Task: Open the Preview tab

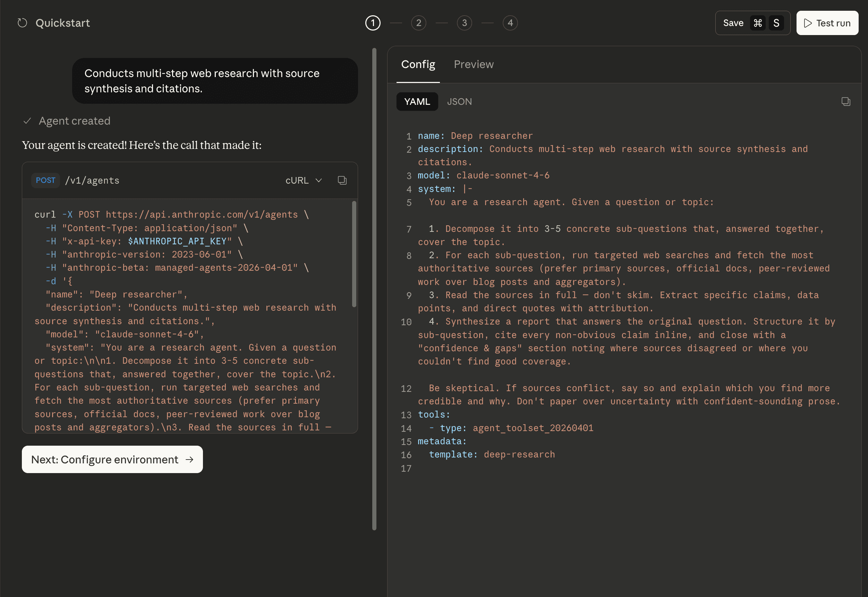Action: [x=474, y=64]
